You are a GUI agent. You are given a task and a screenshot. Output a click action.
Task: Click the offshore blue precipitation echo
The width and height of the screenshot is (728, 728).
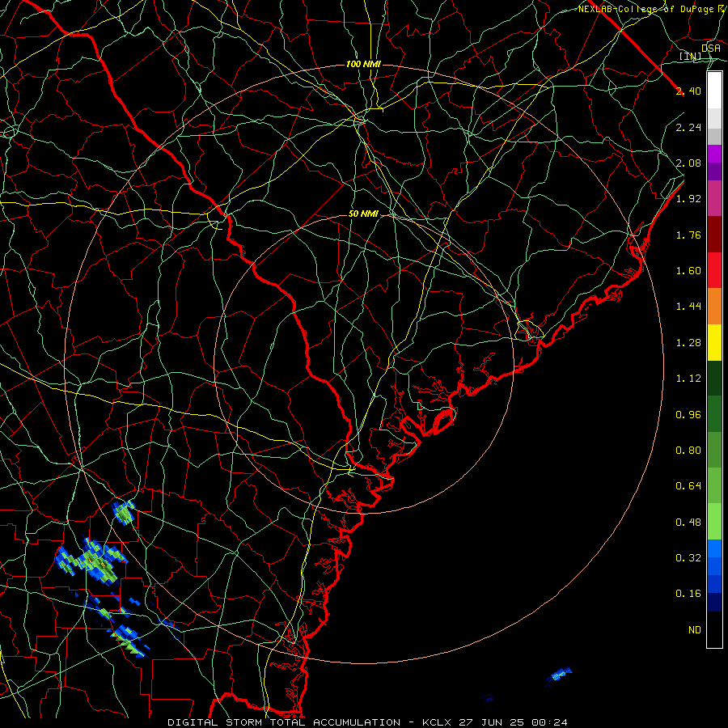point(559,674)
